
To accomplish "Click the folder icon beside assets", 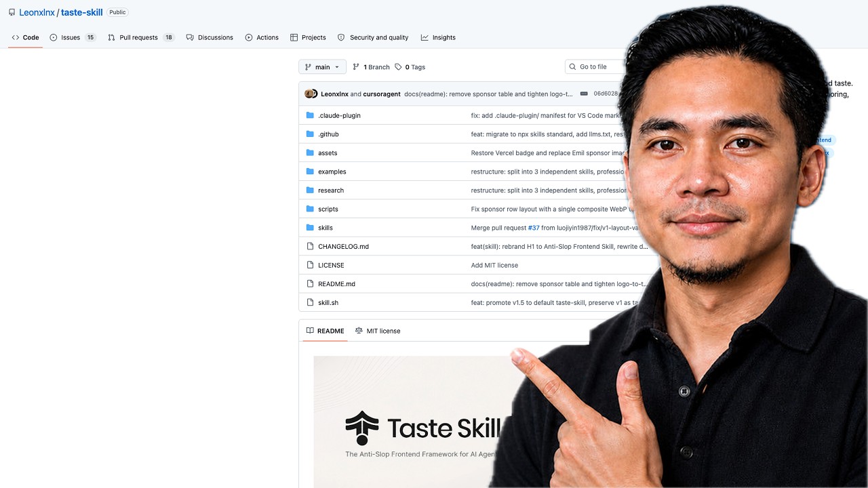I will [310, 152].
